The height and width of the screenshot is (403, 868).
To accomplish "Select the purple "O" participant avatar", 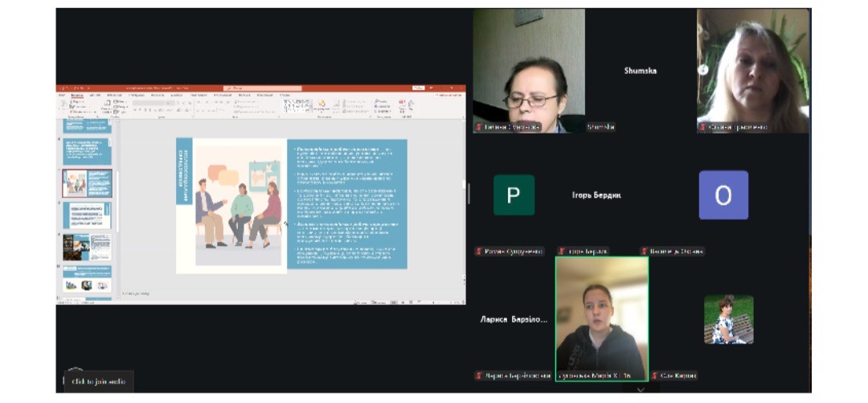I will click(x=723, y=195).
